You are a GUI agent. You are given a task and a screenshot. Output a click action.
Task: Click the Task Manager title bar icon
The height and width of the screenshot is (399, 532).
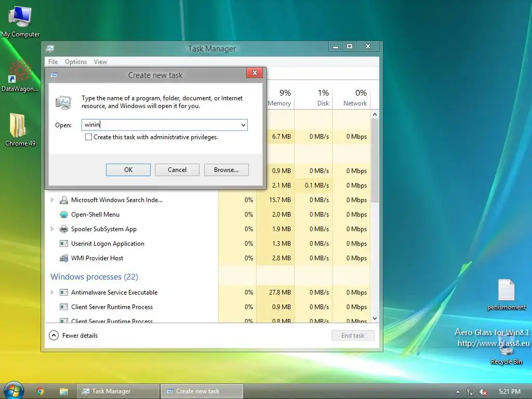50,48
